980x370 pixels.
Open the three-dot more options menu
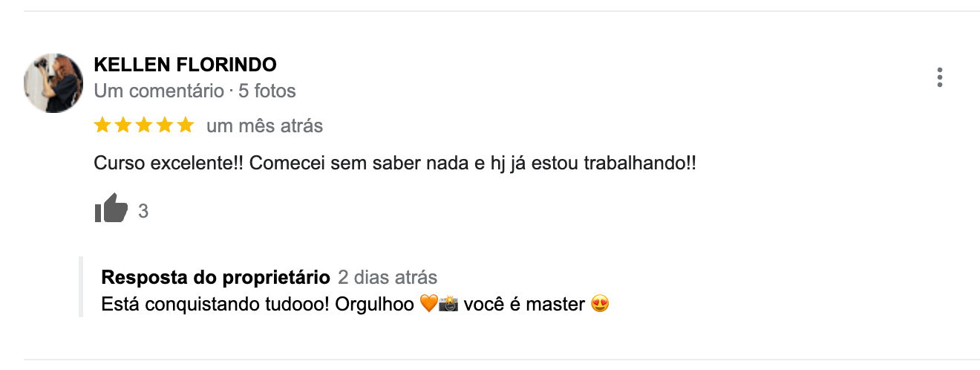point(940,77)
